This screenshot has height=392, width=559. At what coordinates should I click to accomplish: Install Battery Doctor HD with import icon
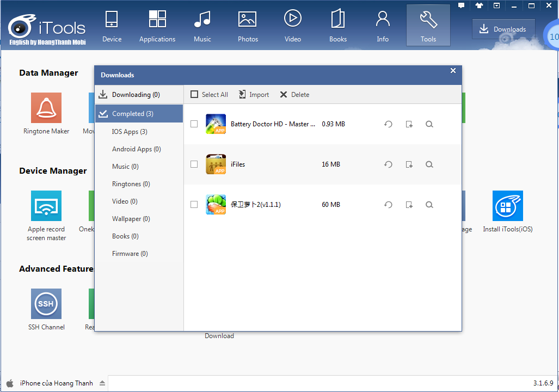409,124
